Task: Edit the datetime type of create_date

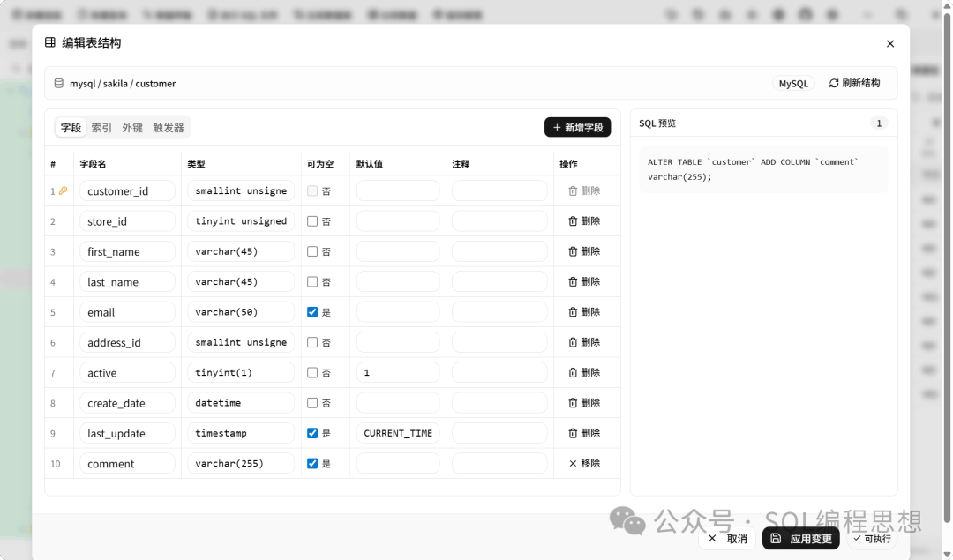Action: click(x=241, y=403)
